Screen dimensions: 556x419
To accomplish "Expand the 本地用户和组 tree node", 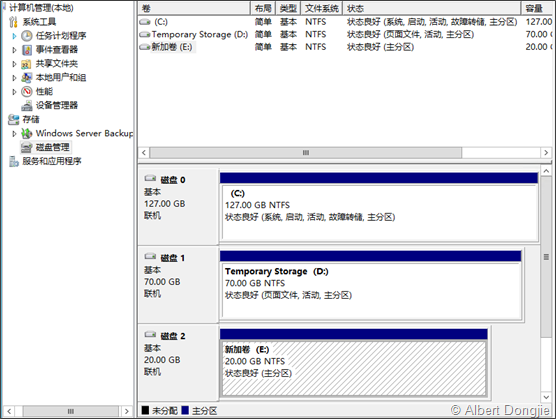I will tap(14, 78).
